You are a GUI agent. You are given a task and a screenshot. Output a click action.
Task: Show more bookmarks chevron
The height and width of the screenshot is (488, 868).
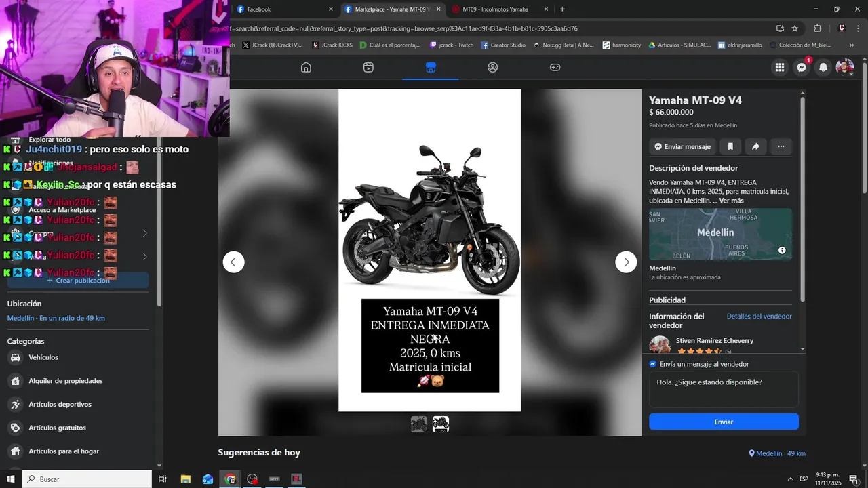[x=852, y=45]
